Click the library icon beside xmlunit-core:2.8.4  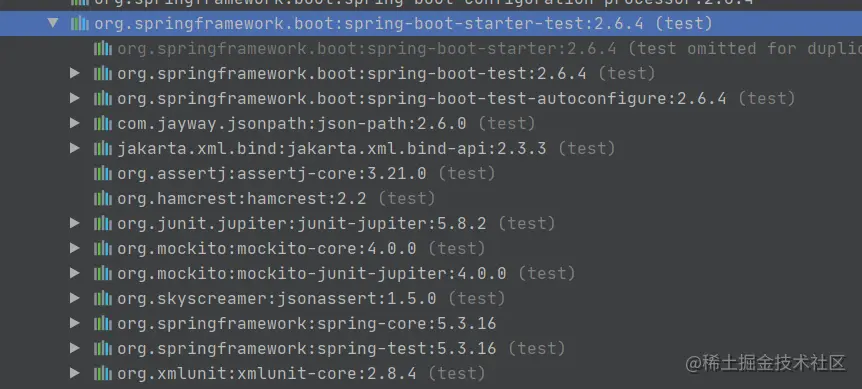coord(103,374)
